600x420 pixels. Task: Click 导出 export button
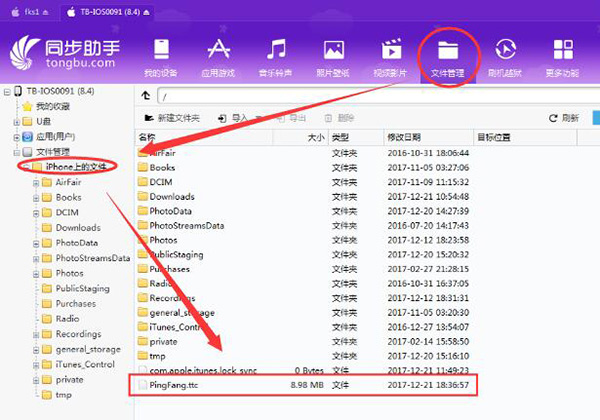click(292, 118)
